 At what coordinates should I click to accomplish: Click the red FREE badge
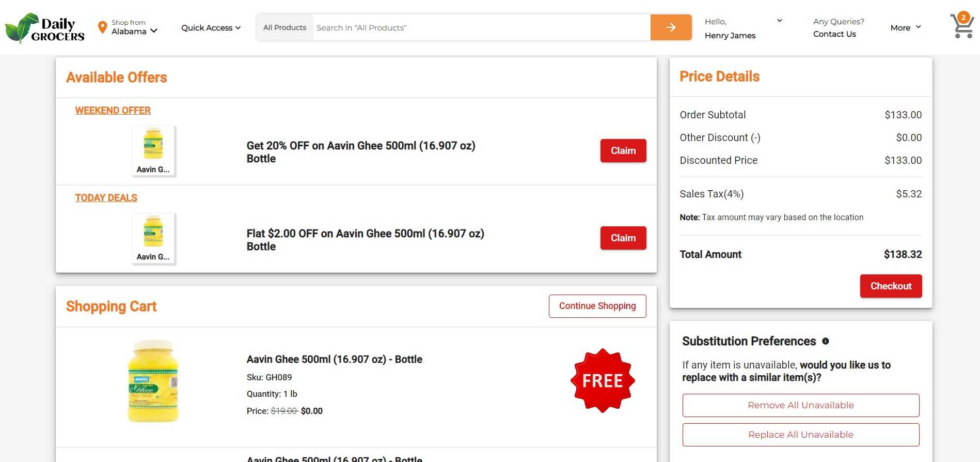coord(602,381)
